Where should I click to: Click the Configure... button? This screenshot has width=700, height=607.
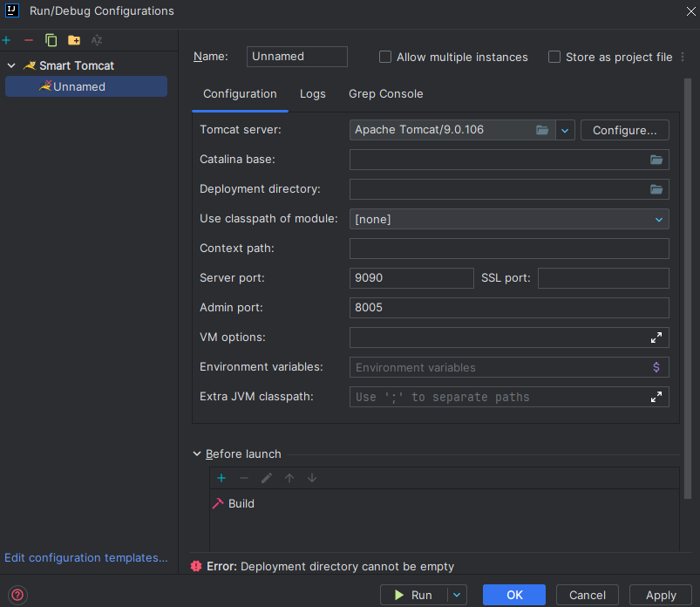624,131
